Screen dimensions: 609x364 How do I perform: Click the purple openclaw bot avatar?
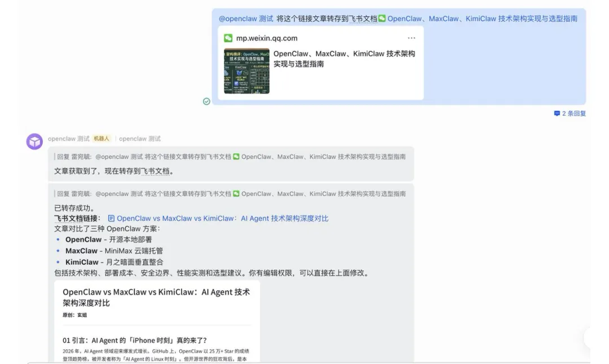tap(34, 141)
